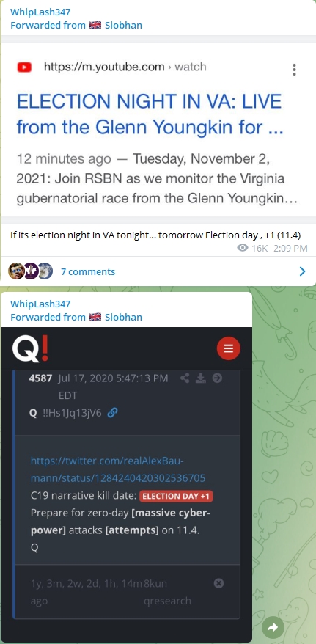Click the Q! site logo
This screenshot has height=644, width=316.
[31, 350]
